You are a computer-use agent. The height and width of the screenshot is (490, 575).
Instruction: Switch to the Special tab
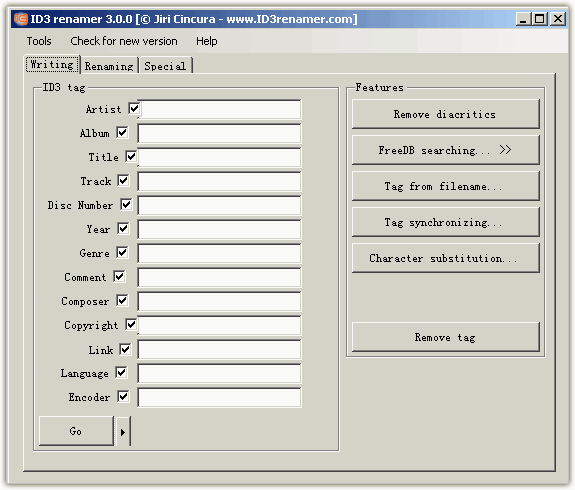click(x=165, y=66)
